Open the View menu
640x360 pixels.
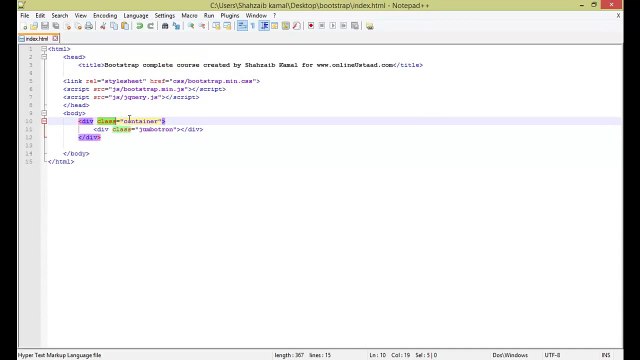80,16
